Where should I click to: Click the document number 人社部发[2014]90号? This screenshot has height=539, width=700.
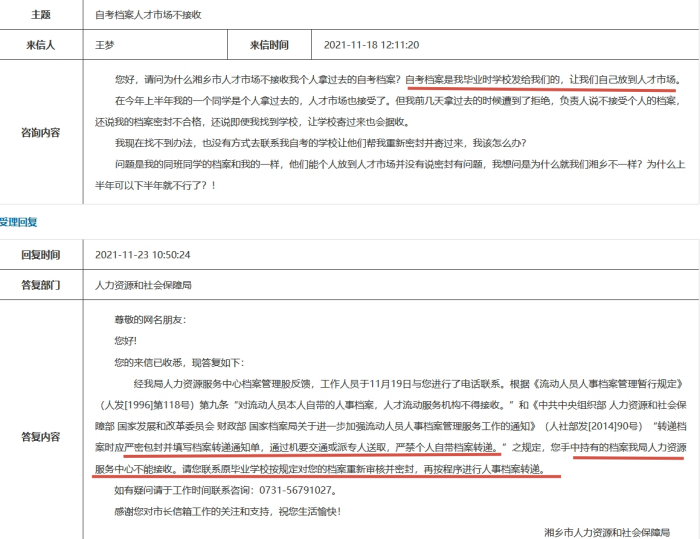tap(593, 426)
